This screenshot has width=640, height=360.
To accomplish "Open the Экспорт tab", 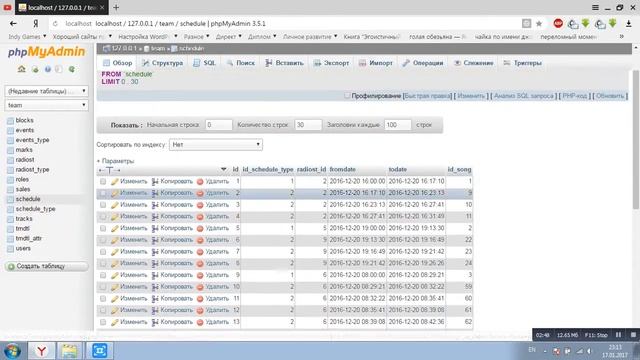I will [331, 63].
